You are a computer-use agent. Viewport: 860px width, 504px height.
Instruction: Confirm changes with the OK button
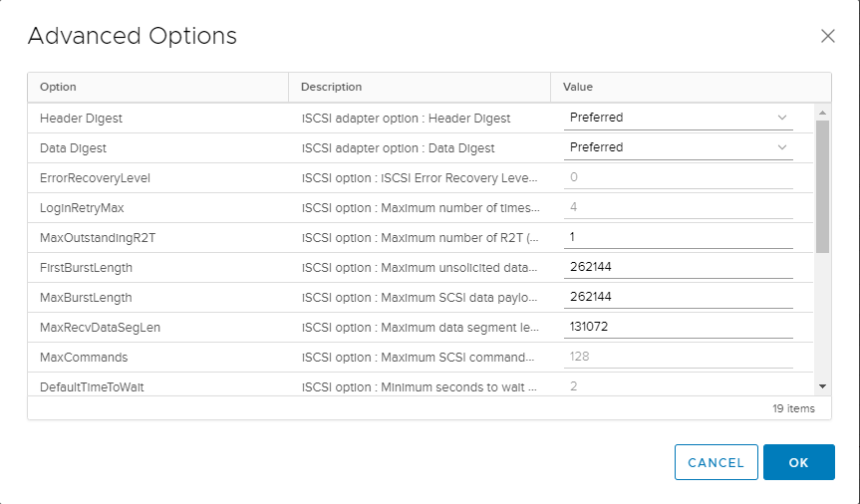(798, 462)
